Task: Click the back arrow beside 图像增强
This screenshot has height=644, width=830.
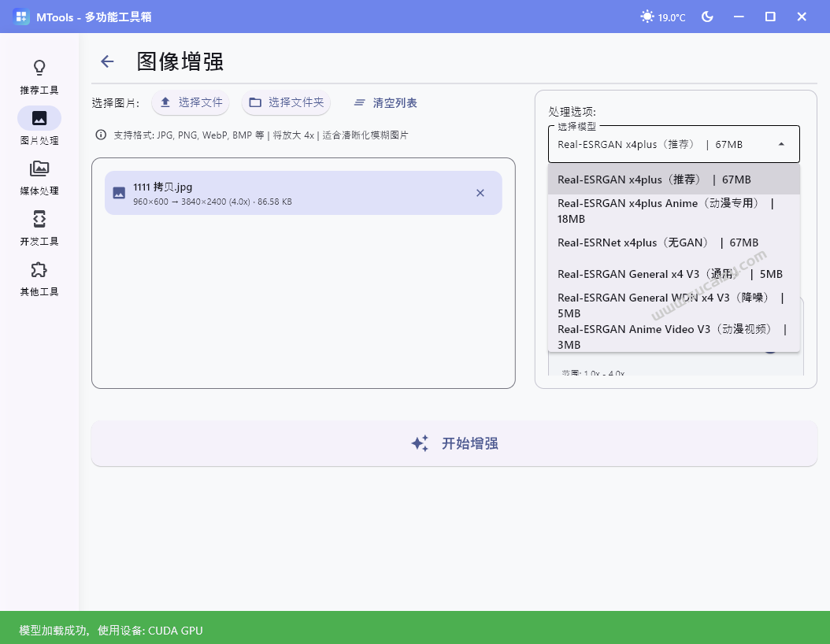Action: pyautogui.click(x=107, y=61)
